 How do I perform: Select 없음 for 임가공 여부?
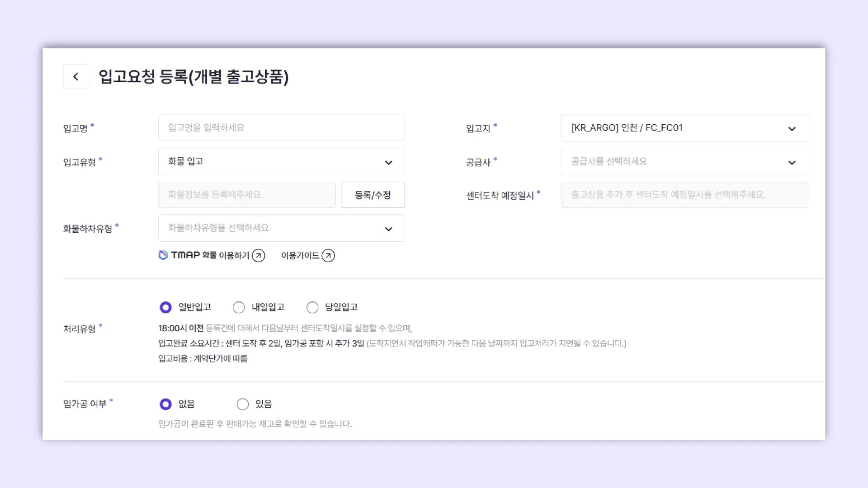click(166, 404)
